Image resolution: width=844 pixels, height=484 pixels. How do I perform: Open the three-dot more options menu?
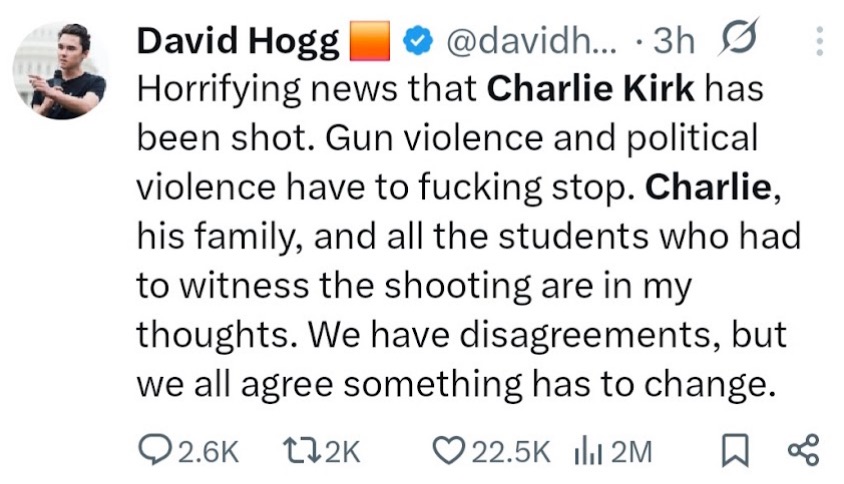coord(819,40)
